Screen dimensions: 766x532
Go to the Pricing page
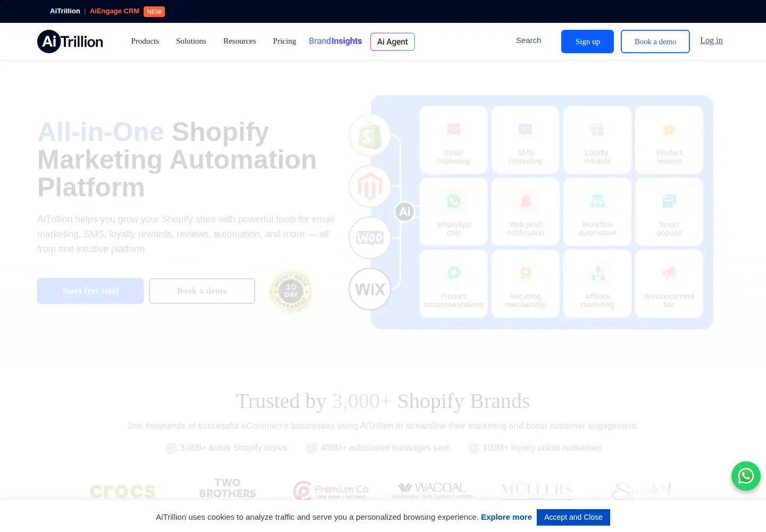tap(285, 41)
